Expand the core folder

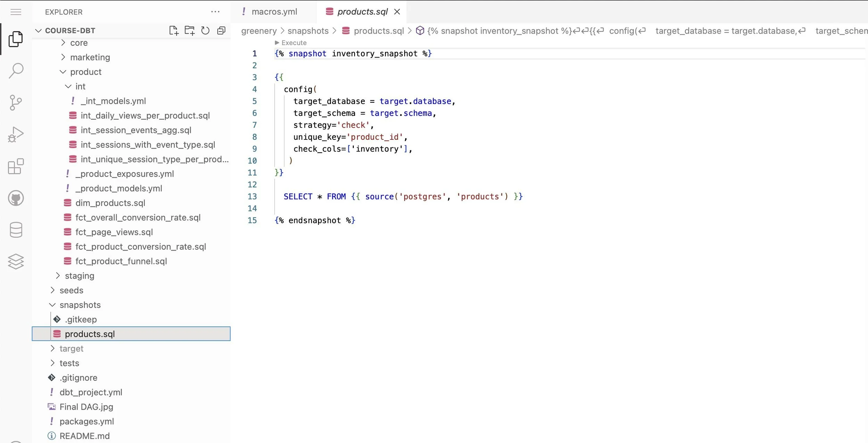point(79,43)
